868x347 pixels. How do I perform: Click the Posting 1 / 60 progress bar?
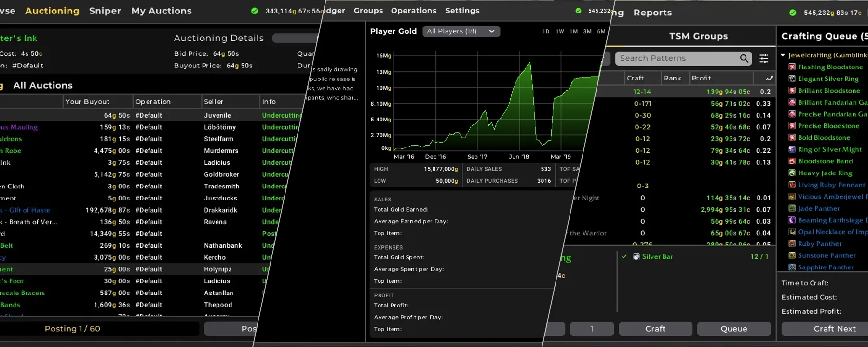(98, 329)
